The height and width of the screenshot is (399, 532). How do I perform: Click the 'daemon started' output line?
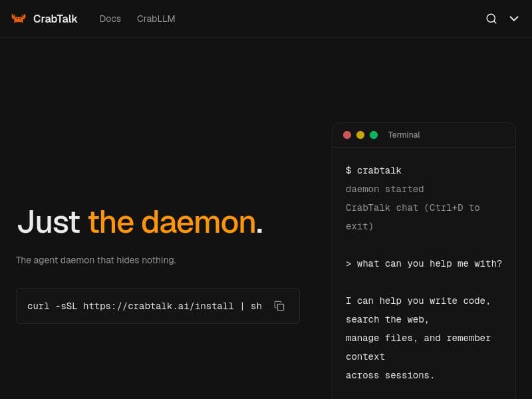point(384,189)
